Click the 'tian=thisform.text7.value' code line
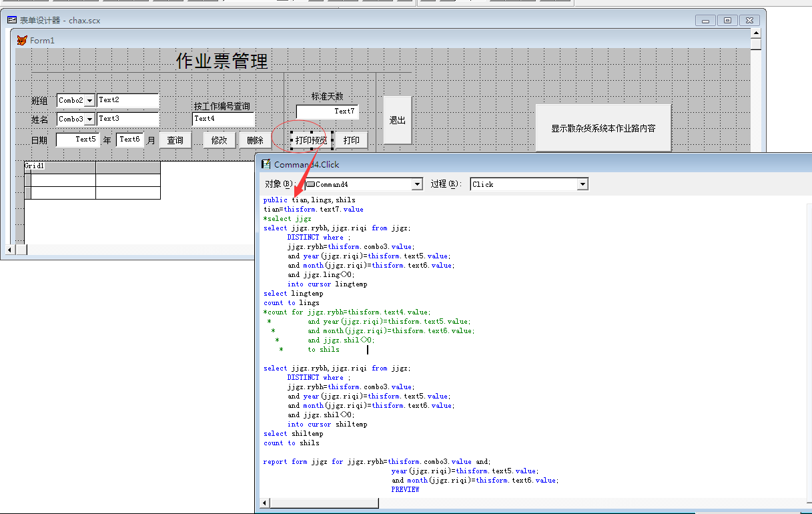The width and height of the screenshot is (812, 514). (314, 209)
